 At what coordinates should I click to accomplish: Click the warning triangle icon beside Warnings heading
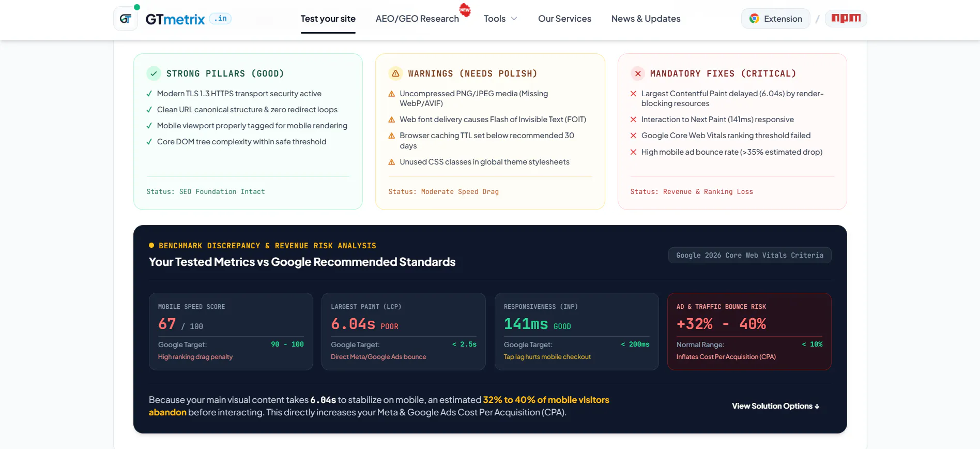pos(395,73)
